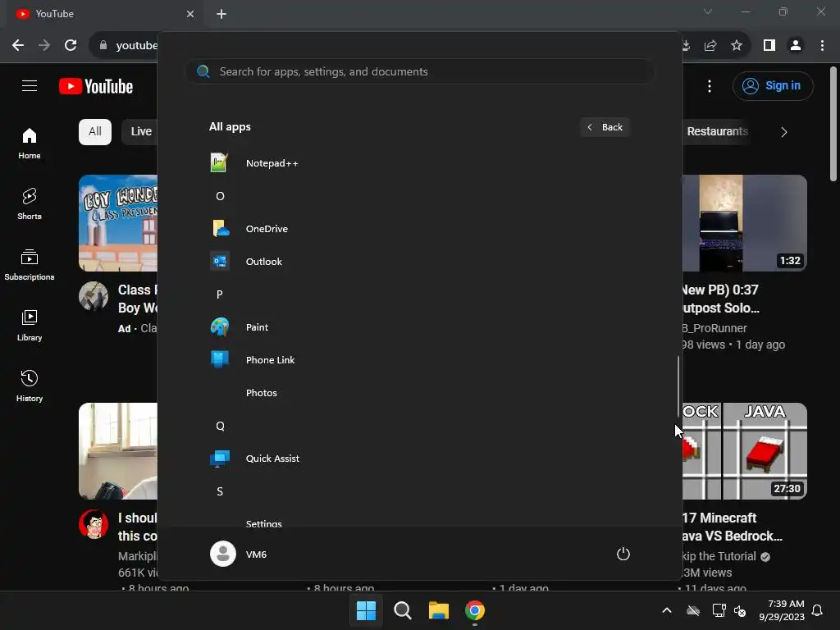Toggle Chrome side panel
The width and height of the screenshot is (840, 630).
[x=769, y=46]
